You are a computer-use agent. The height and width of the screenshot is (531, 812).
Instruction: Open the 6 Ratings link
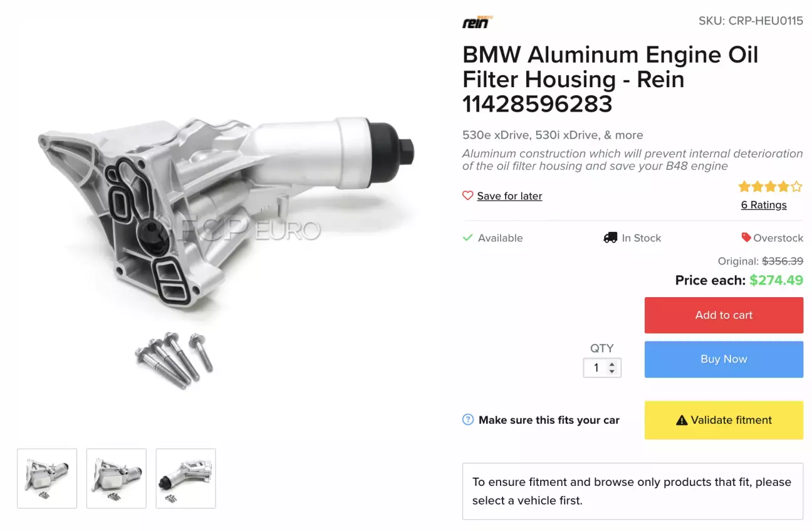click(764, 205)
